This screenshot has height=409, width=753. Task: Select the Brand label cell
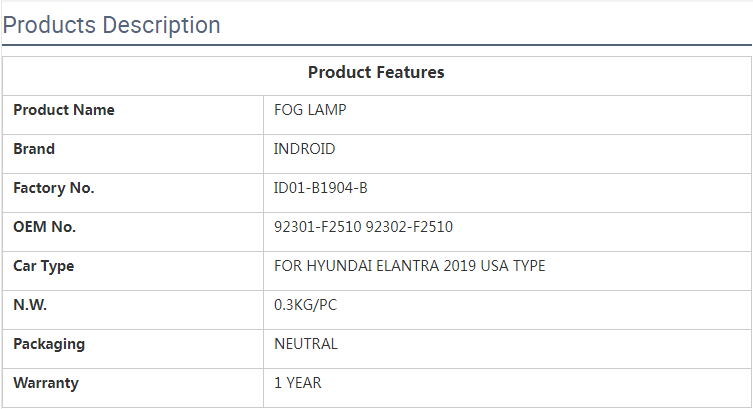click(x=34, y=149)
